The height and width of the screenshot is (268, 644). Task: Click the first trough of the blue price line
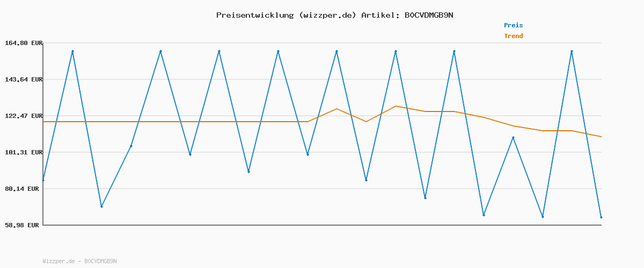(x=101, y=206)
